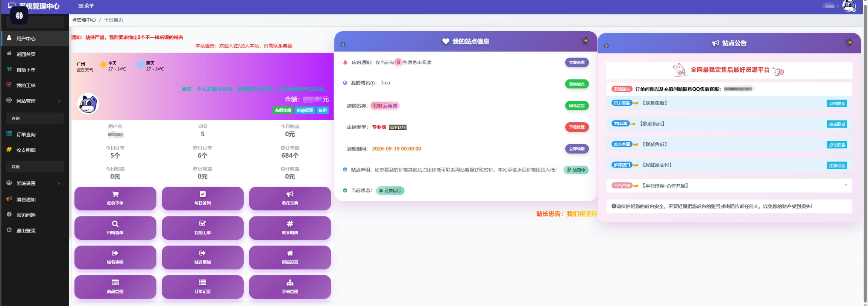Click the globe icon beside 我的域名
Viewport: 868px width, 306px height.
(345, 83)
